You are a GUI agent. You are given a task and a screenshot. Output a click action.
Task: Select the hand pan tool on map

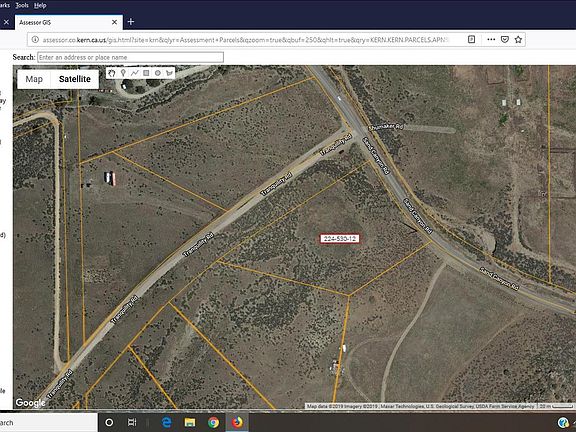(x=112, y=73)
